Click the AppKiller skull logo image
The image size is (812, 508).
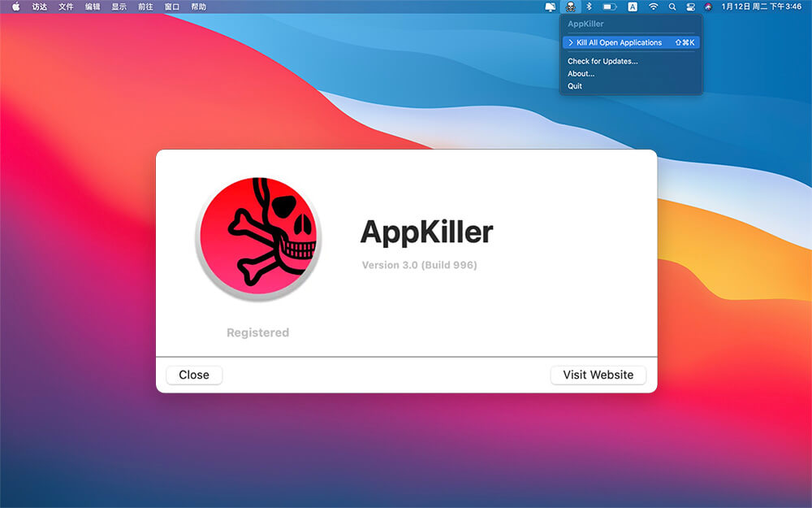[258, 238]
